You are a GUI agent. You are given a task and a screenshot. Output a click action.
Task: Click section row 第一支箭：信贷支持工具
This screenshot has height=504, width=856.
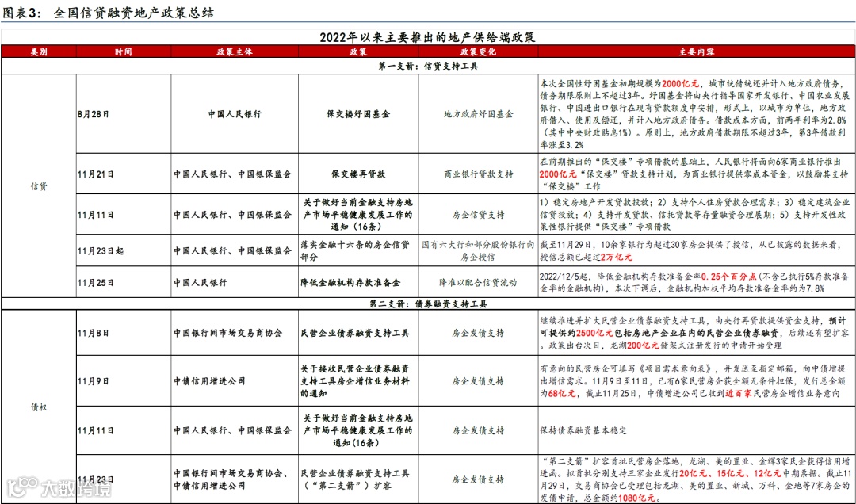[x=428, y=66]
